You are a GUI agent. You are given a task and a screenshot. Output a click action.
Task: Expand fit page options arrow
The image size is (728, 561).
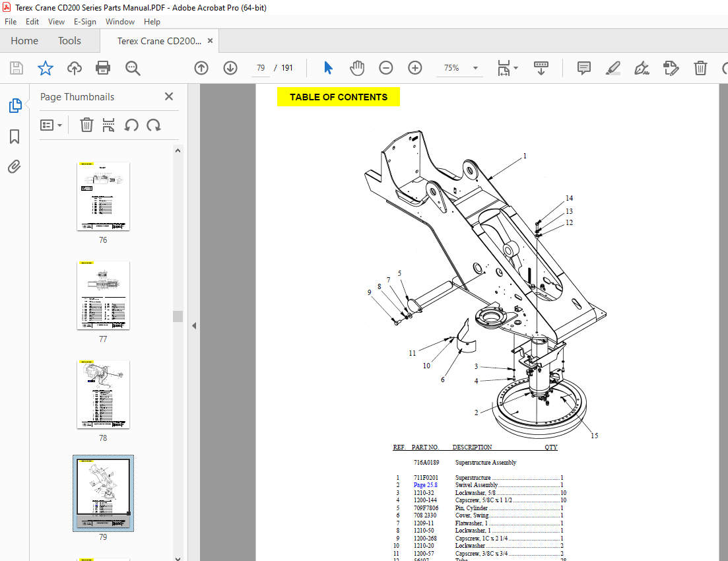(x=516, y=68)
